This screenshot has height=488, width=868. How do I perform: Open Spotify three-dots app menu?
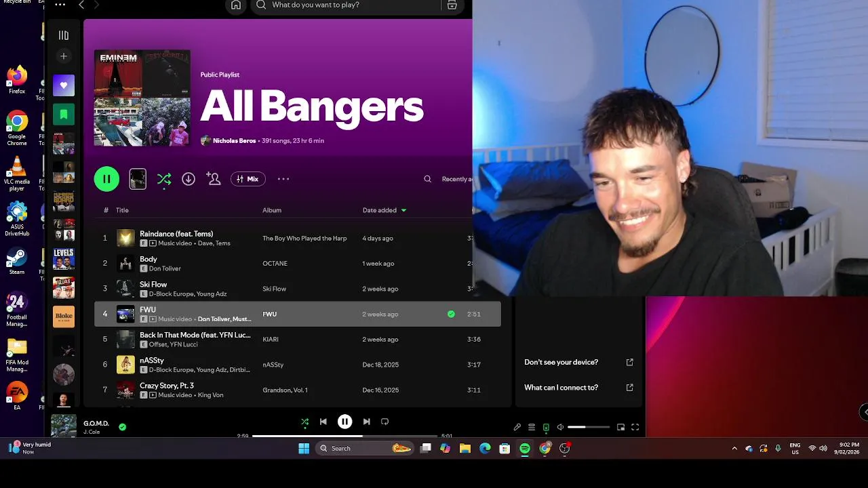point(60,5)
